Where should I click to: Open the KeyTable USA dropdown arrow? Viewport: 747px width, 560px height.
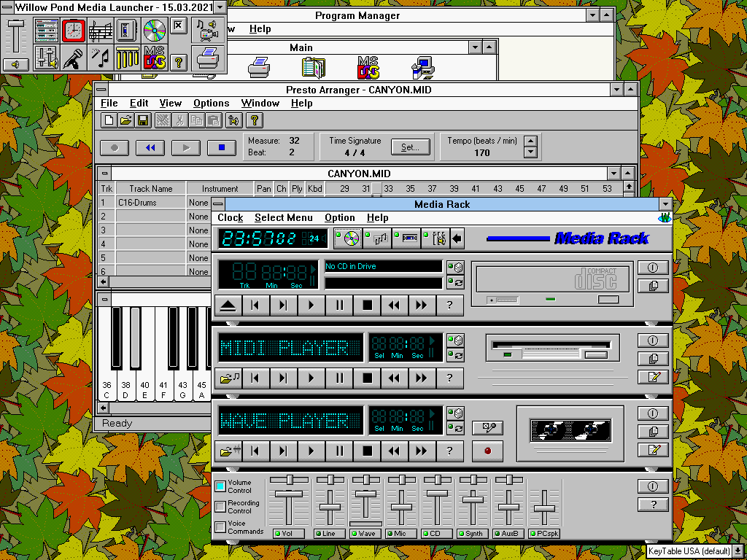coord(738,551)
